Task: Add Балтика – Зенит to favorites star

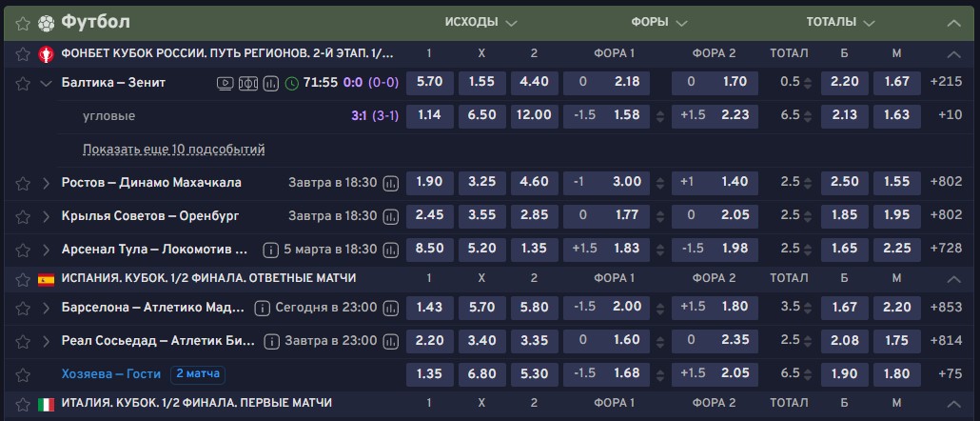Action: coord(23,83)
